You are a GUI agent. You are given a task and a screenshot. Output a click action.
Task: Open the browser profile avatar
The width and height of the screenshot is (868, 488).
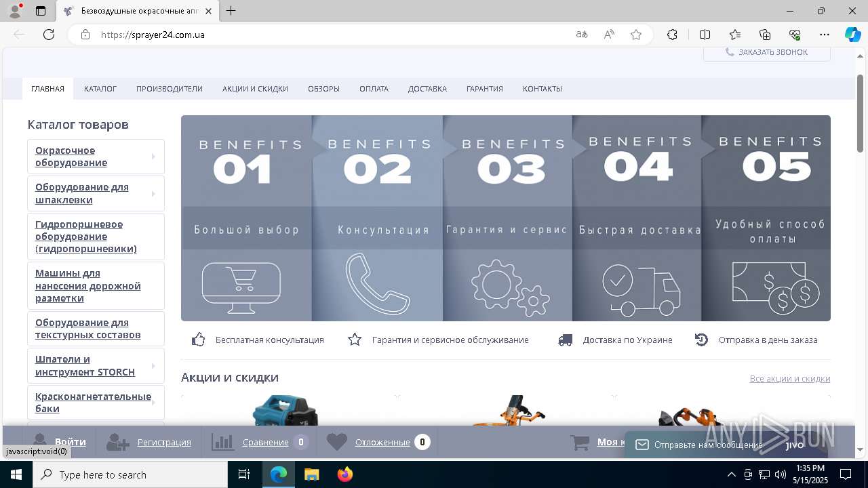(15, 11)
